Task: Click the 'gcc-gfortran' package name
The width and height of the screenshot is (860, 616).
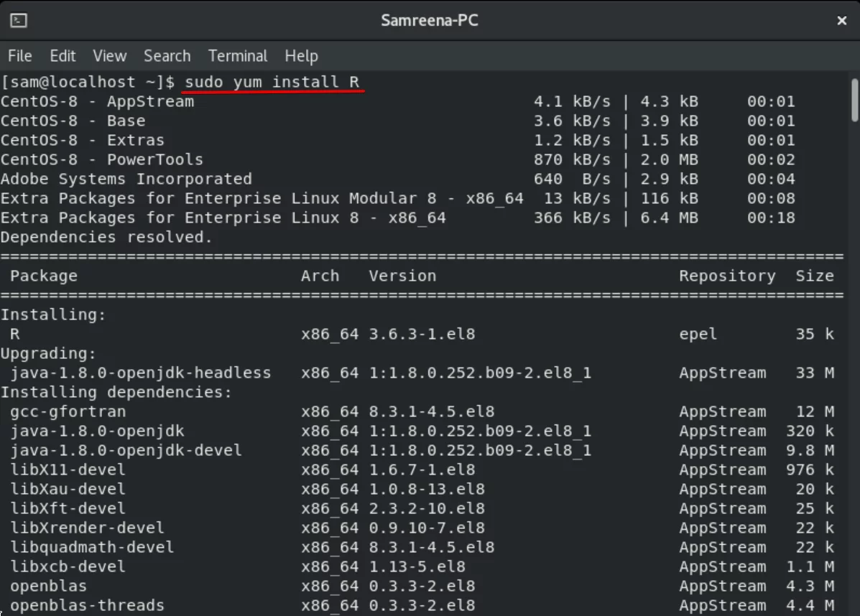Action: point(68,411)
